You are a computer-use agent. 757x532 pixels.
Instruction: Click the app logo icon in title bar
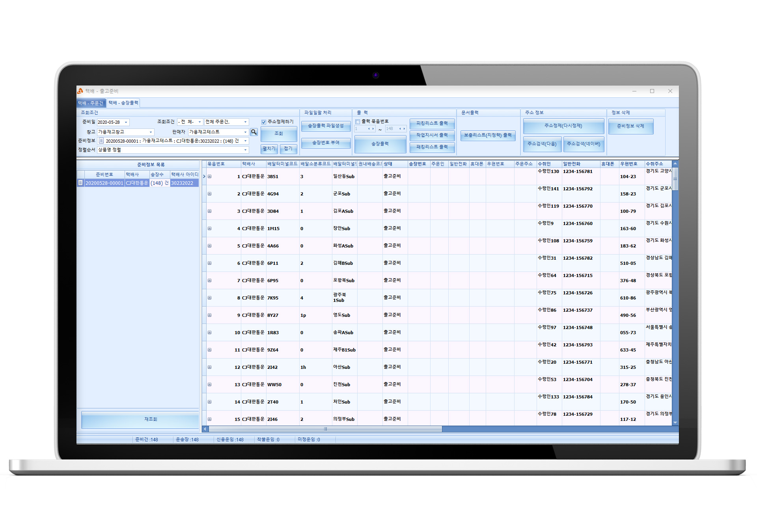tap(80, 91)
